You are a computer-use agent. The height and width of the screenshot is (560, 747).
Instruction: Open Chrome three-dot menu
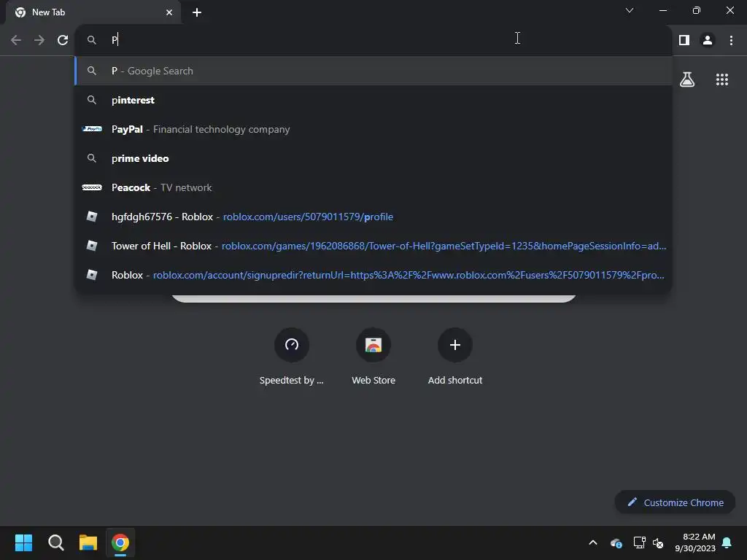pyautogui.click(x=731, y=40)
